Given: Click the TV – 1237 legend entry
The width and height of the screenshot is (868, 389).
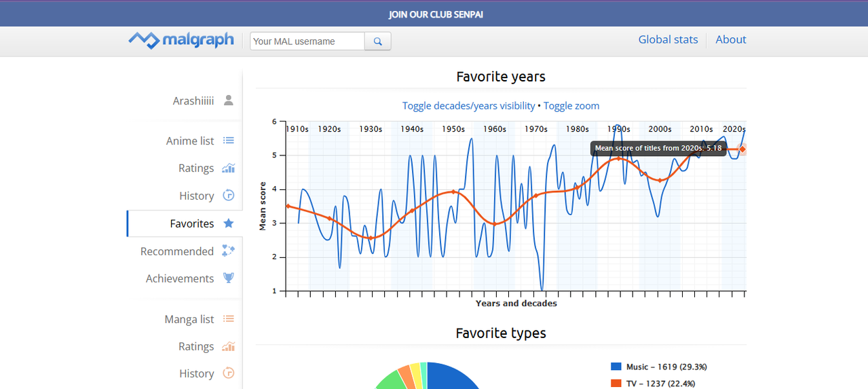Looking at the screenshot, I should (661, 384).
